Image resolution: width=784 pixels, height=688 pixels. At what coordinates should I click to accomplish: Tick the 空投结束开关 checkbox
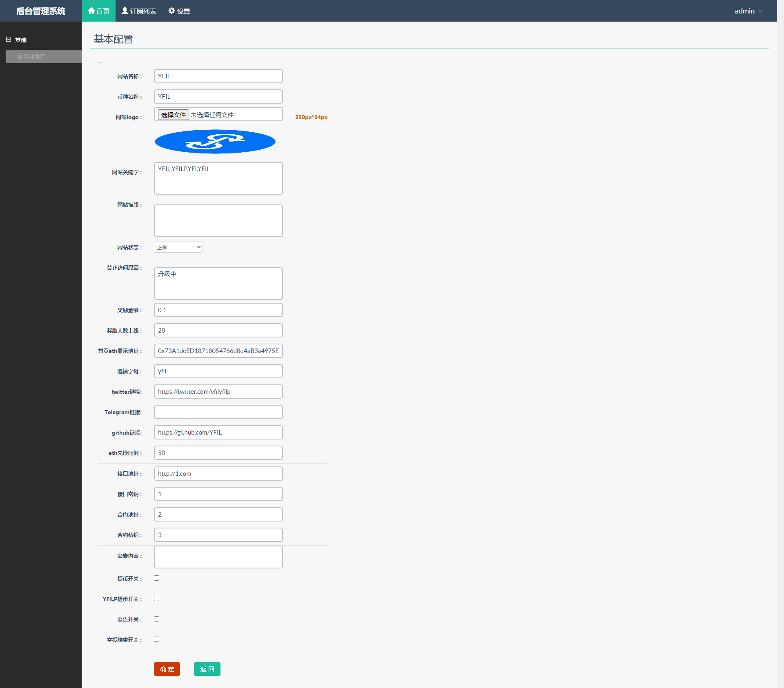pyautogui.click(x=157, y=639)
